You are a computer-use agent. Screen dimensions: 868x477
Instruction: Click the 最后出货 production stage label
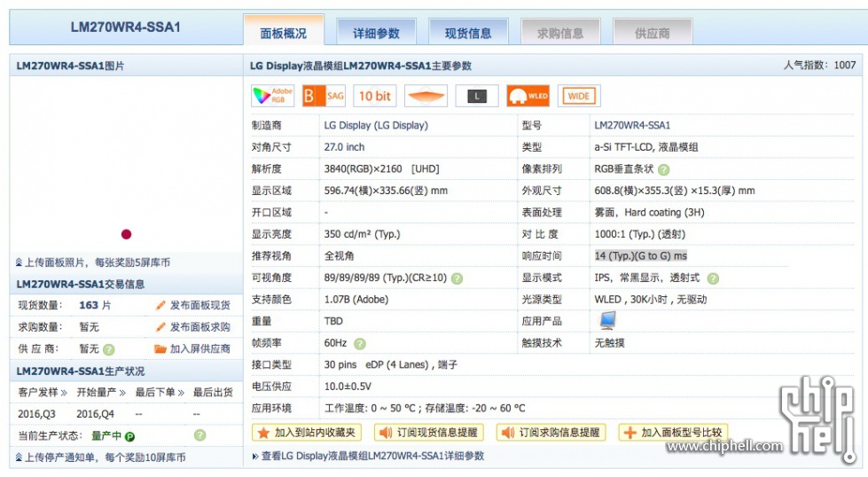click(213, 393)
